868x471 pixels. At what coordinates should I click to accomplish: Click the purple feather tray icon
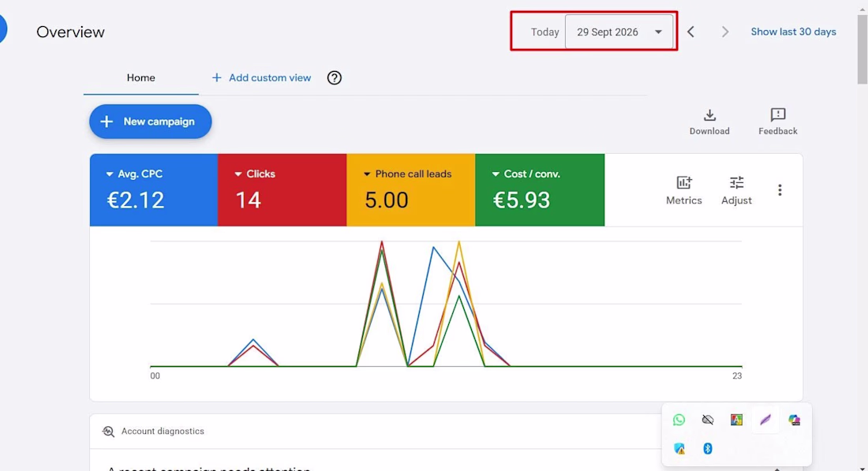(765, 420)
